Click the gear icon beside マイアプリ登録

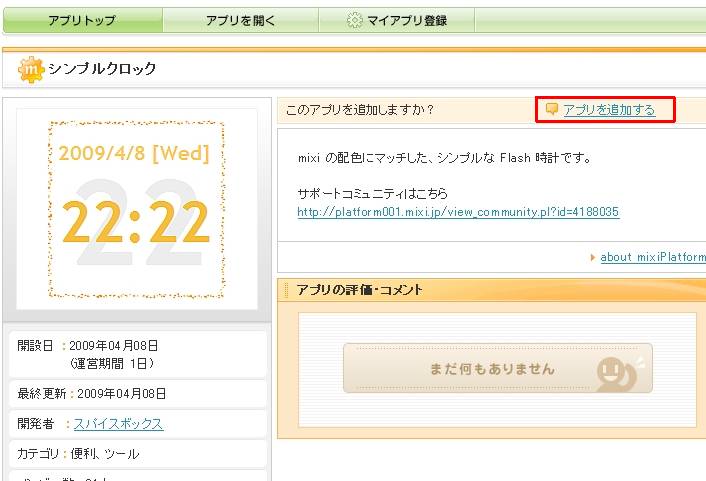355,20
